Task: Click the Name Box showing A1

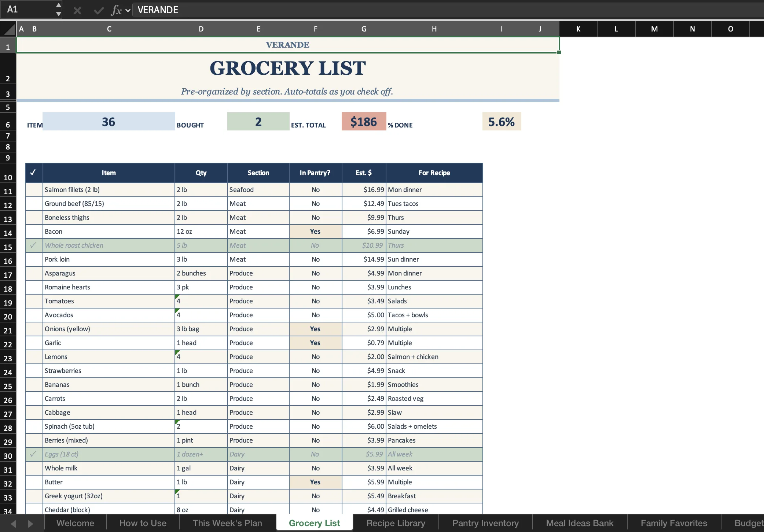Action: tap(27, 10)
